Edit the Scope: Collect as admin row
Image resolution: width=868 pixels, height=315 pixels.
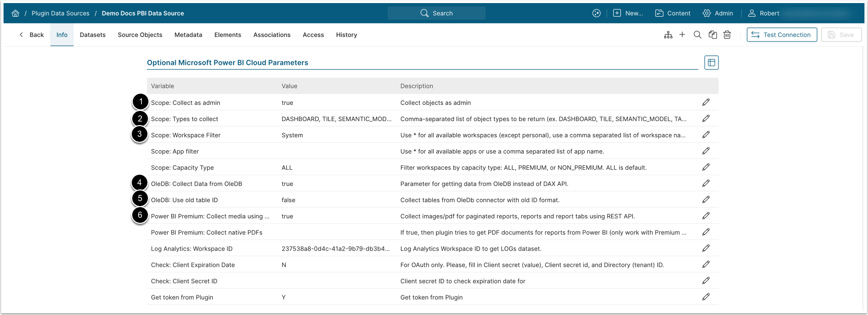pos(705,102)
